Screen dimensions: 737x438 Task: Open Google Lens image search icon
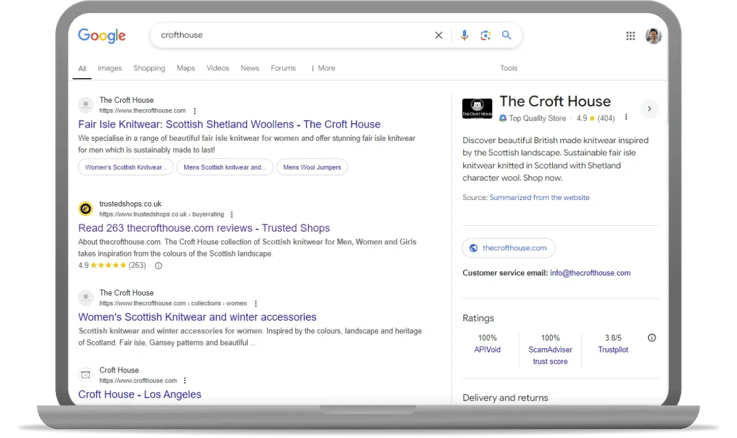tap(485, 35)
